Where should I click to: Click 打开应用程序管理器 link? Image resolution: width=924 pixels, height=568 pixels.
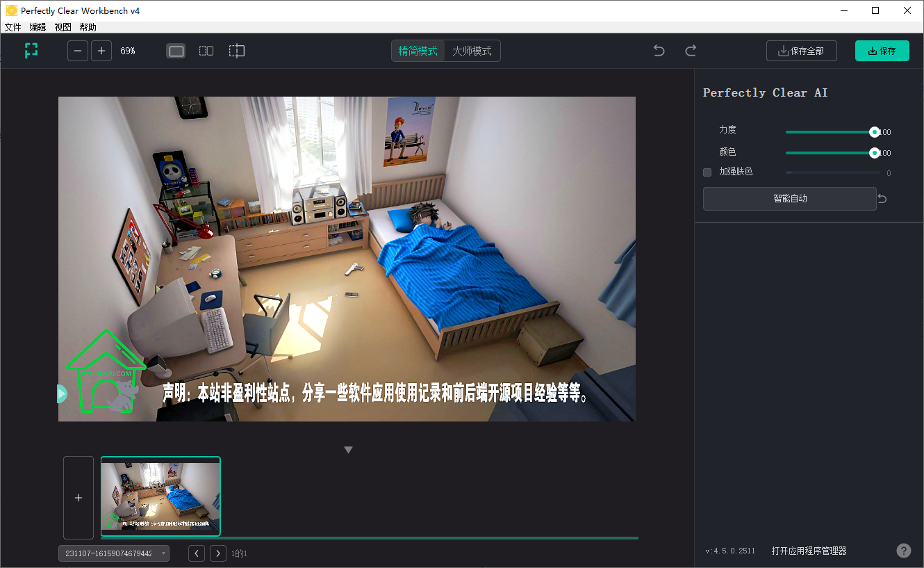pos(809,551)
